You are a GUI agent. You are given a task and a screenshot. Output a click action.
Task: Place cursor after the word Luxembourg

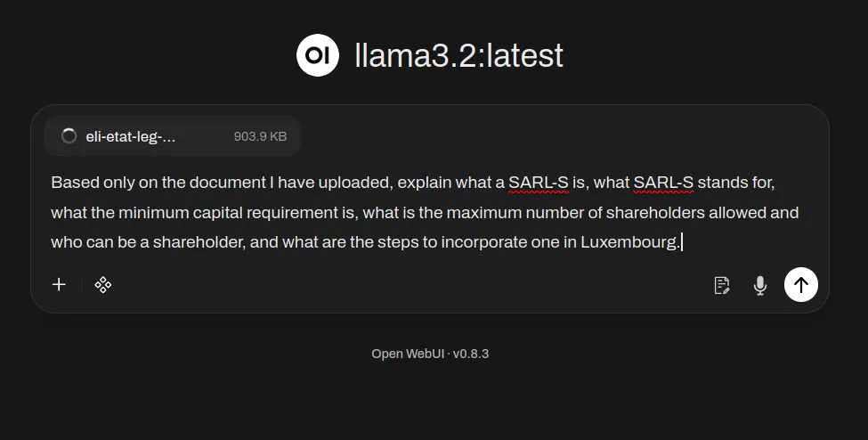point(680,241)
